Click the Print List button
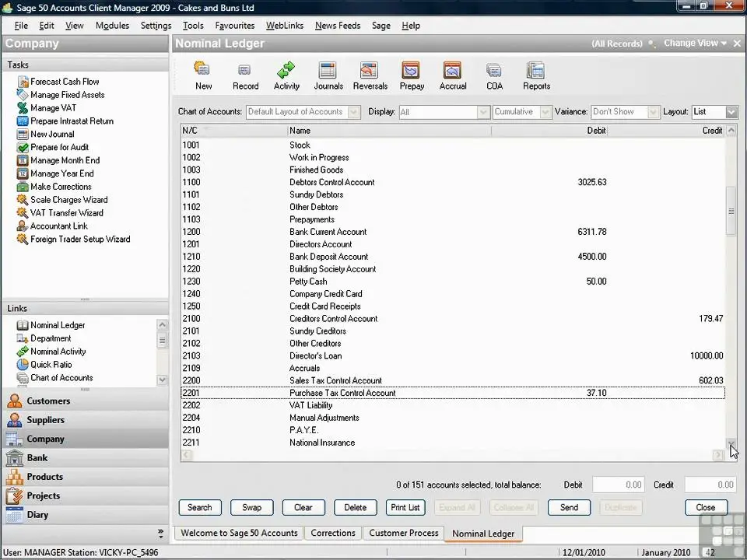Viewport: 747px width, 560px height. [405, 508]
